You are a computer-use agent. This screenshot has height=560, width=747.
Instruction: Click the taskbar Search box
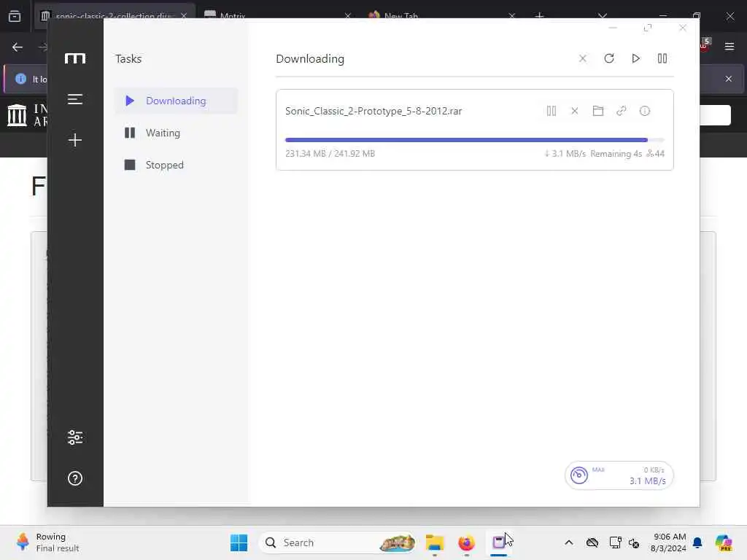pyautogui.click(x=337, y=542)
